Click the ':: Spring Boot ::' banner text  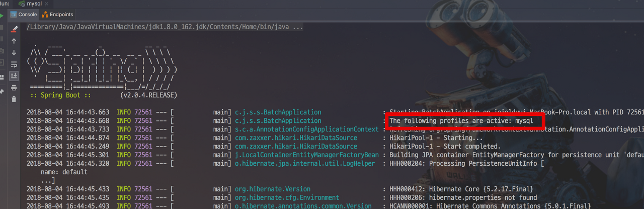coord(60,95)
